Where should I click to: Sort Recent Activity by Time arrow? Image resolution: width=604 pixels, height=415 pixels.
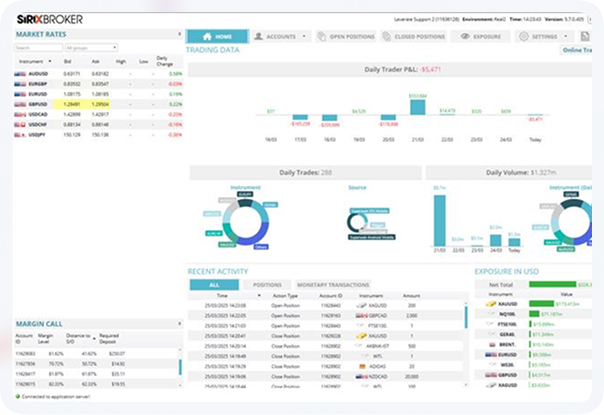(259, 296)
